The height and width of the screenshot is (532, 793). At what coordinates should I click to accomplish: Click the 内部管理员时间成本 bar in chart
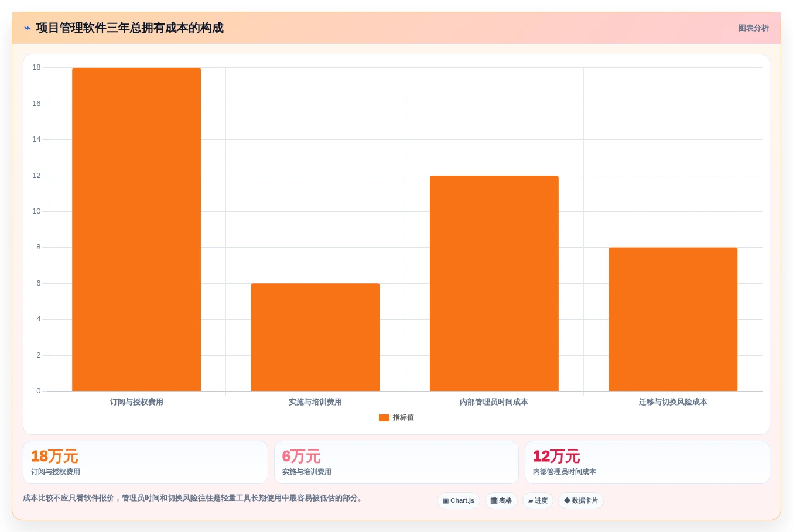[x=494, y=283]
